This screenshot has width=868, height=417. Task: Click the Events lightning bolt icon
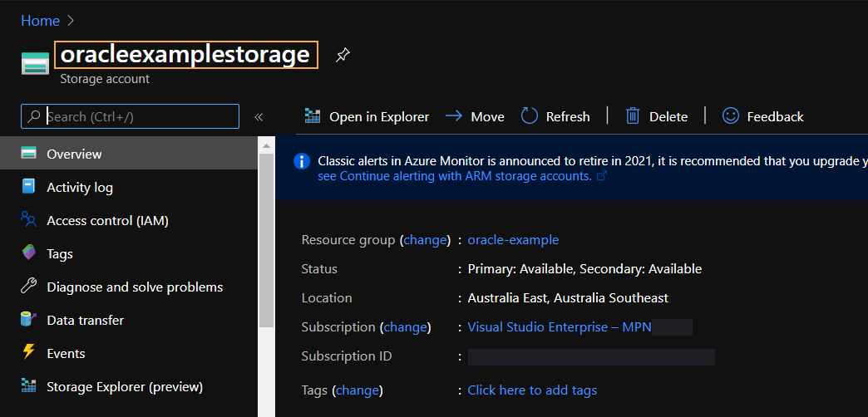tap(29, 352)
